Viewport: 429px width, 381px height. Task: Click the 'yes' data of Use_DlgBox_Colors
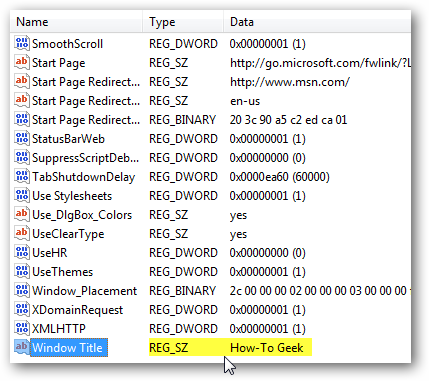coord(238,216)
